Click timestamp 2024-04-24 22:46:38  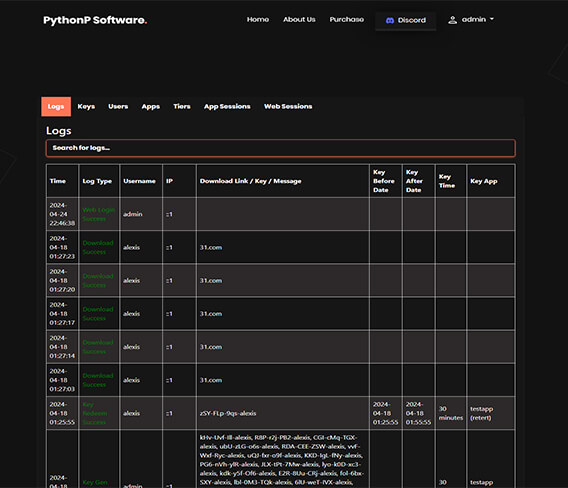[62, 214]
